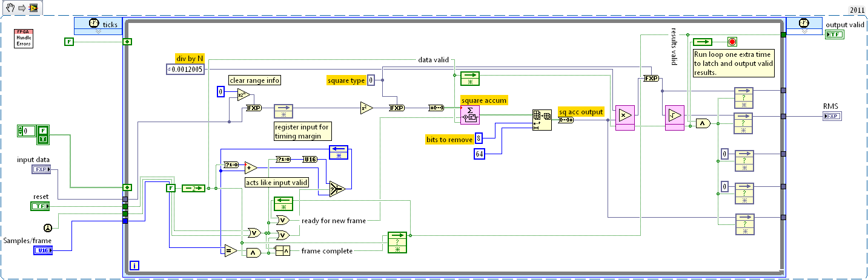Select the increment node near U16 conversion
868x280 pixels.
(x=251, y=168)
